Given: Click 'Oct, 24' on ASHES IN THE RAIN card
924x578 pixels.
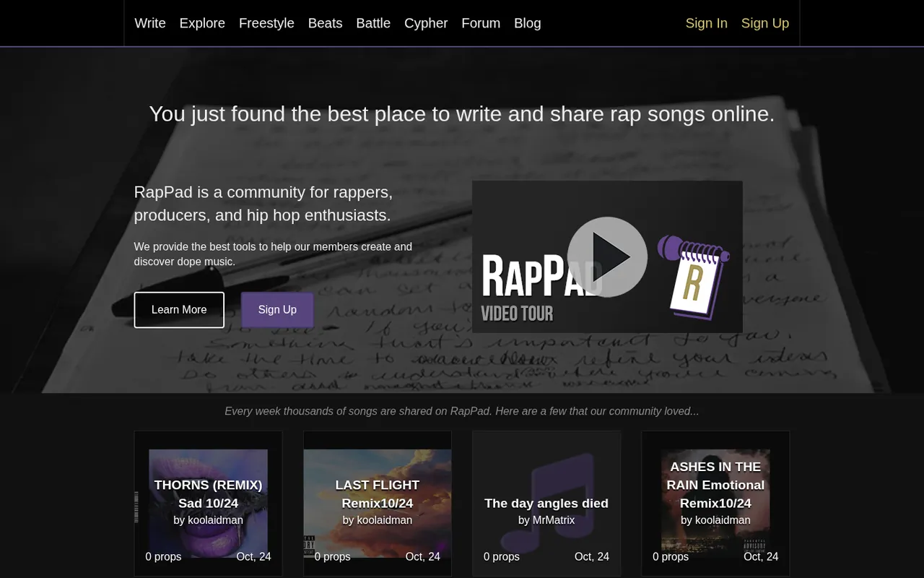Looking at the screenshot, I should click(761, 556).
